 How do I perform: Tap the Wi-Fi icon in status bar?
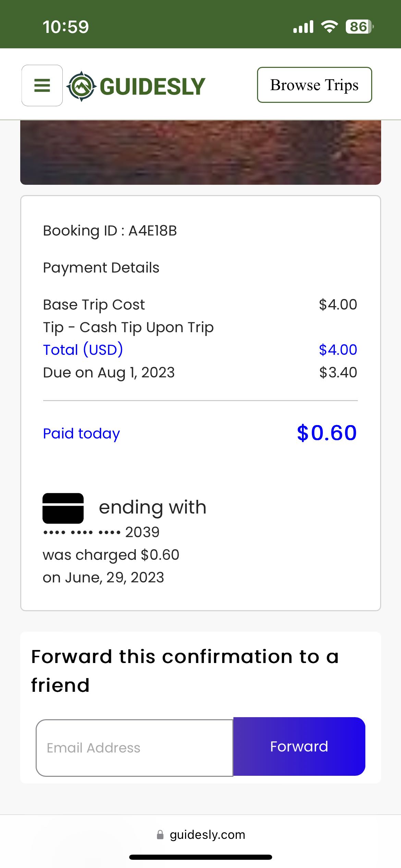329,26
